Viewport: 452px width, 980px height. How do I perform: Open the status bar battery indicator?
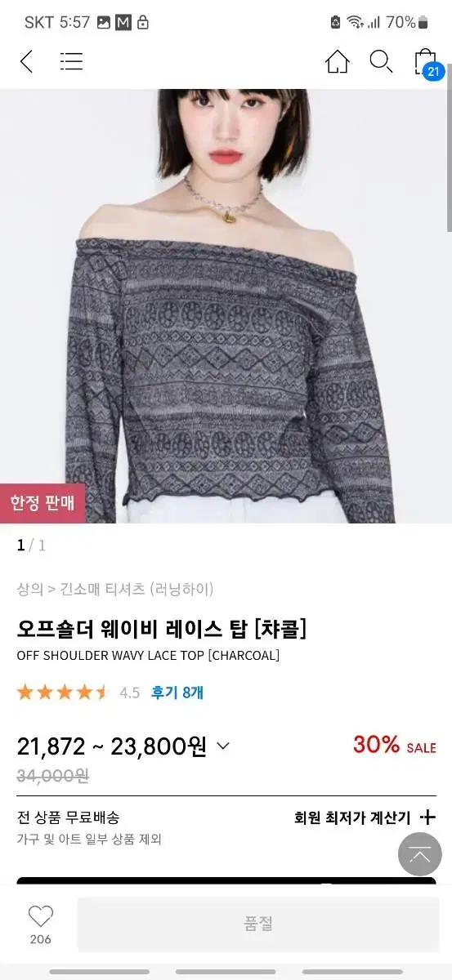click(x=423, y=22)
